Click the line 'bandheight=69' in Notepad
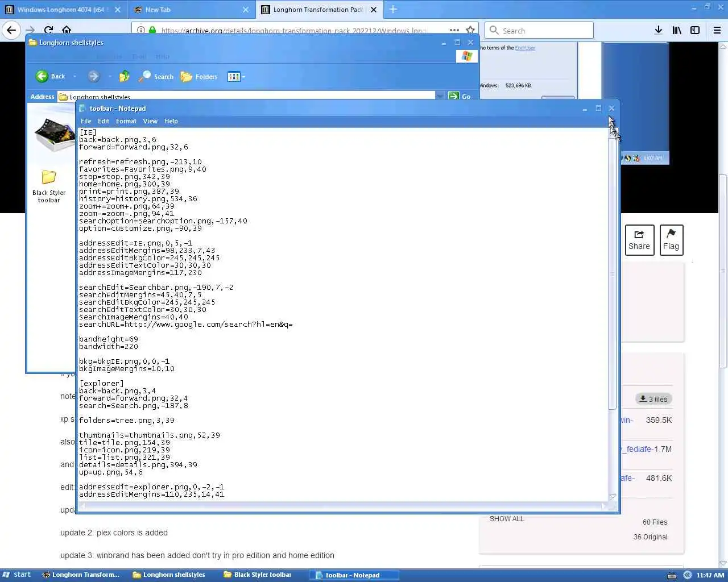The height and width of the screenshot is (582, 728). 109,339
